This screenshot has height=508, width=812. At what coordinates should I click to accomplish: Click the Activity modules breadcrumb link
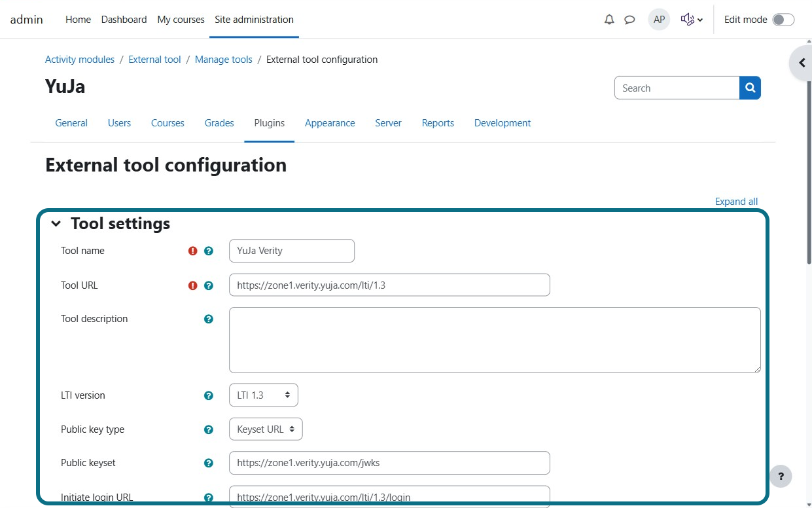tap(80, 60)
